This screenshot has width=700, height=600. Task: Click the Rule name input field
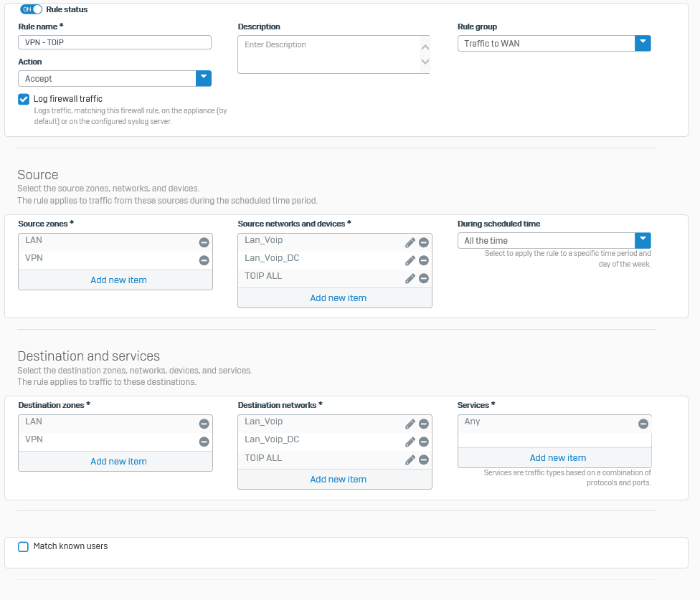click(115, 42)
